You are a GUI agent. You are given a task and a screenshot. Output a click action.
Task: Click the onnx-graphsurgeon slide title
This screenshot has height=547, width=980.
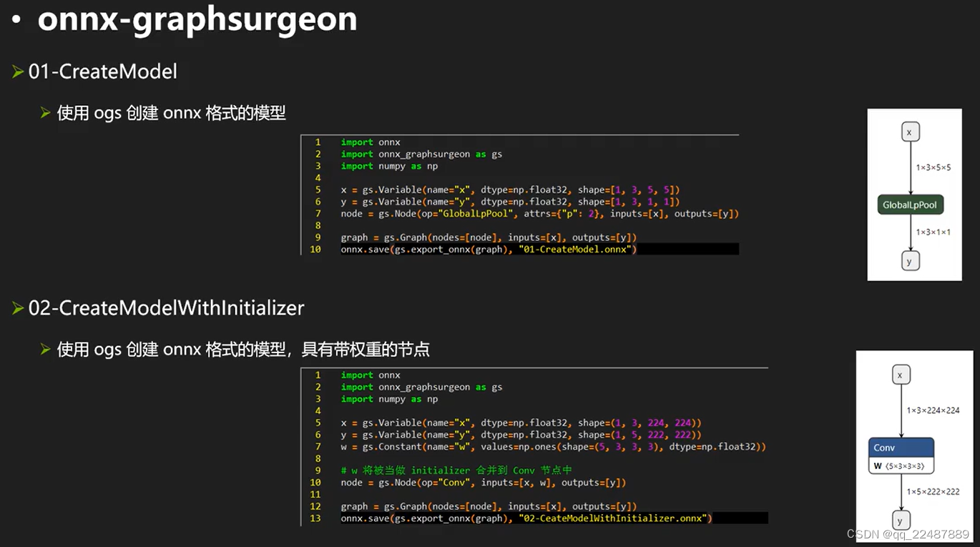click(x=197, y=18)
